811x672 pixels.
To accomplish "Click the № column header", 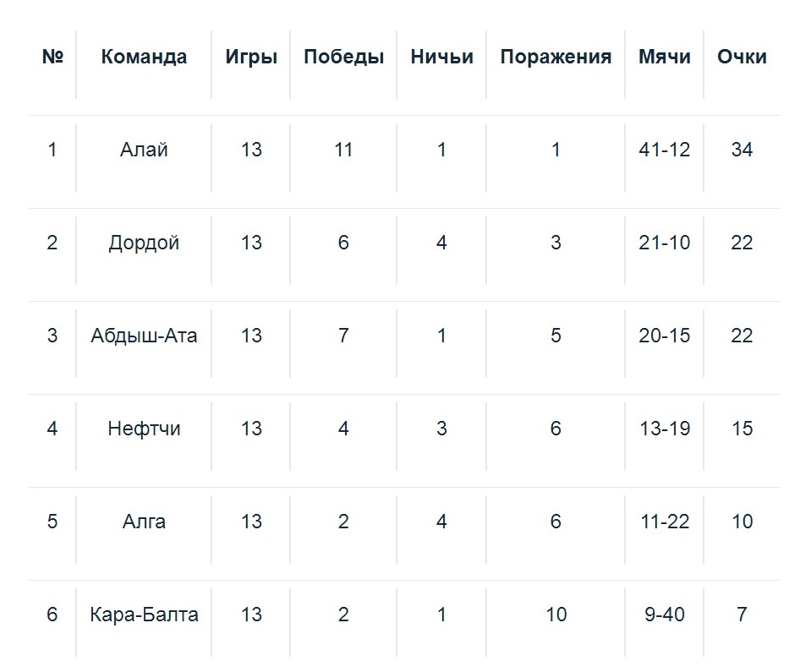I will (x=53, y=57).
